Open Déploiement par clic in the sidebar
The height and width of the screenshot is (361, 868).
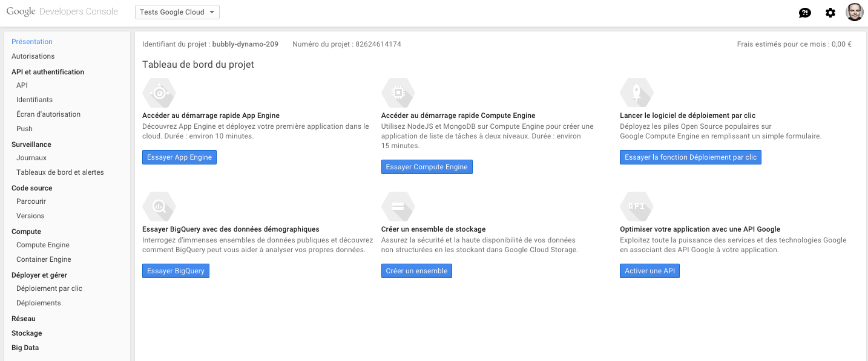49,288
